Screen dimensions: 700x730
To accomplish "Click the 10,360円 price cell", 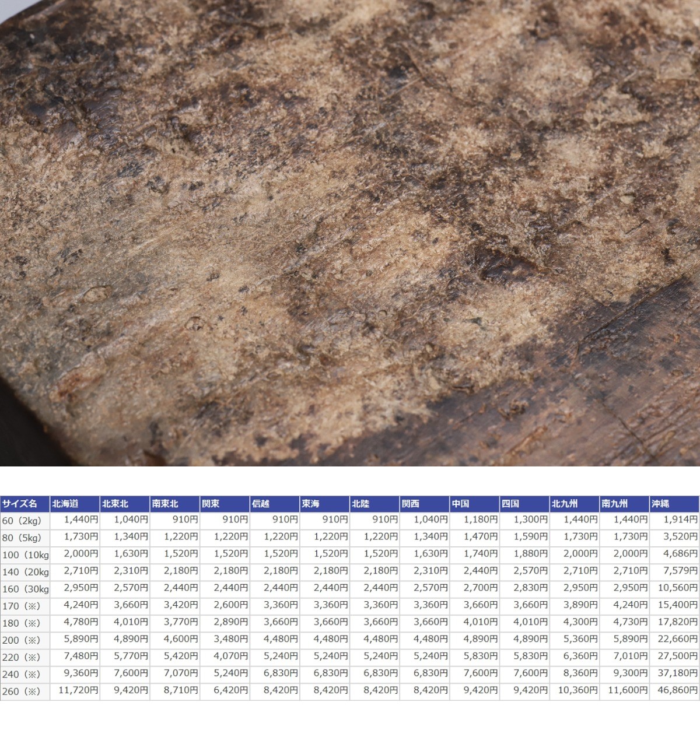I will click(x=575, y=690).
